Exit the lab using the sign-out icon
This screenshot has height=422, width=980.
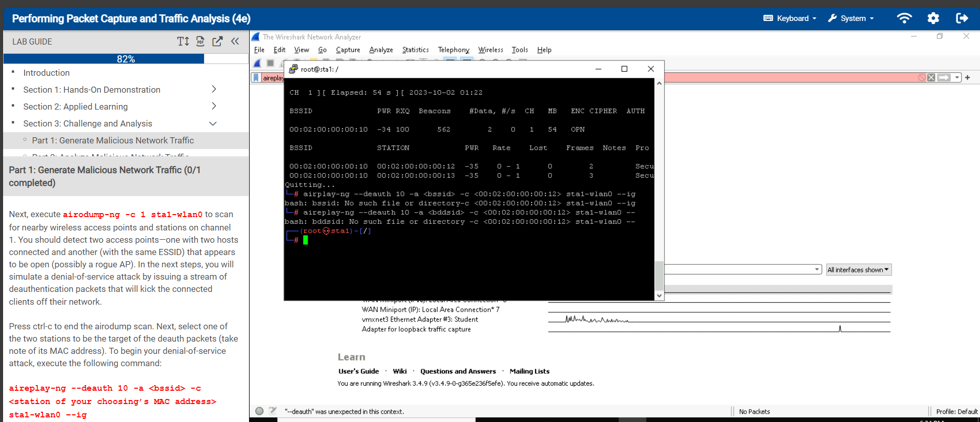962,18
